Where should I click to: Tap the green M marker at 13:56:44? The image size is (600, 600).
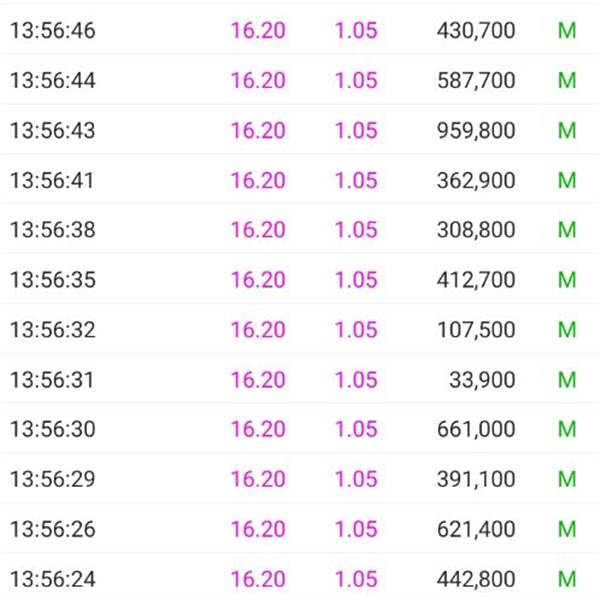567,80
